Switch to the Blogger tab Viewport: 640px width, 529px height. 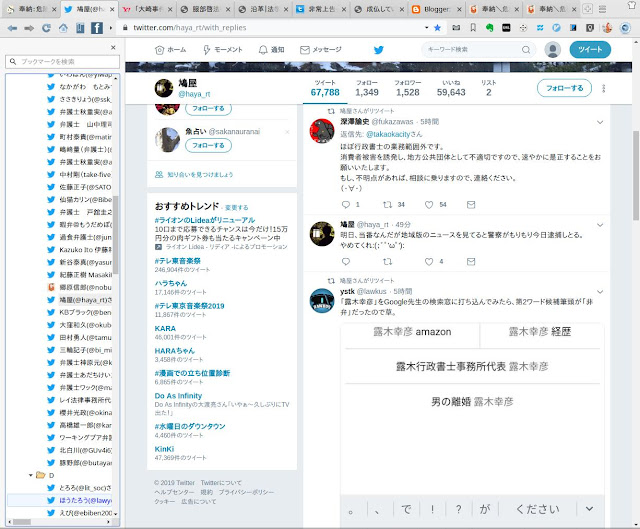point(436,9)
